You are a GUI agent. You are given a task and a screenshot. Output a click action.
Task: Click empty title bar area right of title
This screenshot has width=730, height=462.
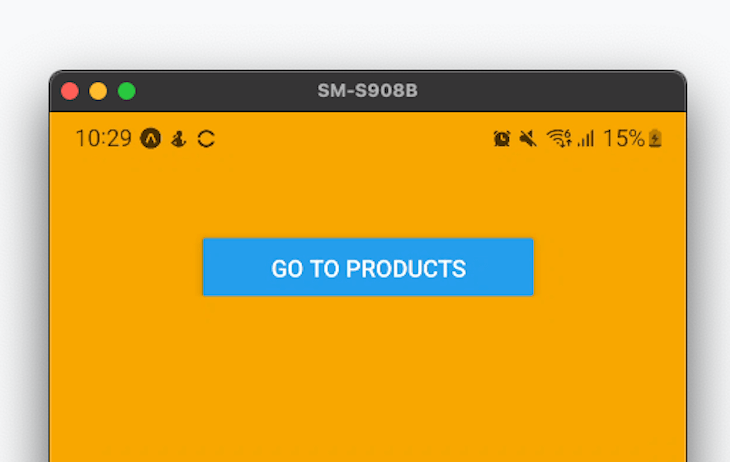click(549, 91)
